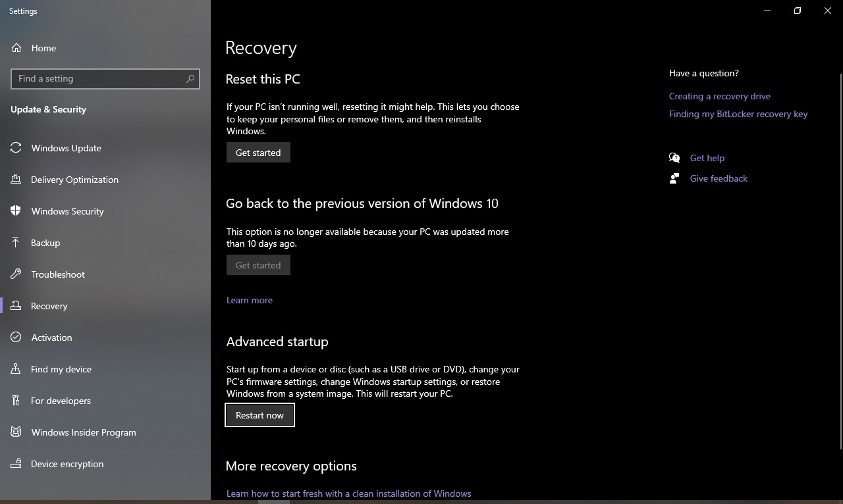843x504 pixels.
Task: Click the Have a question? text
Action: [x=704, y=73]
